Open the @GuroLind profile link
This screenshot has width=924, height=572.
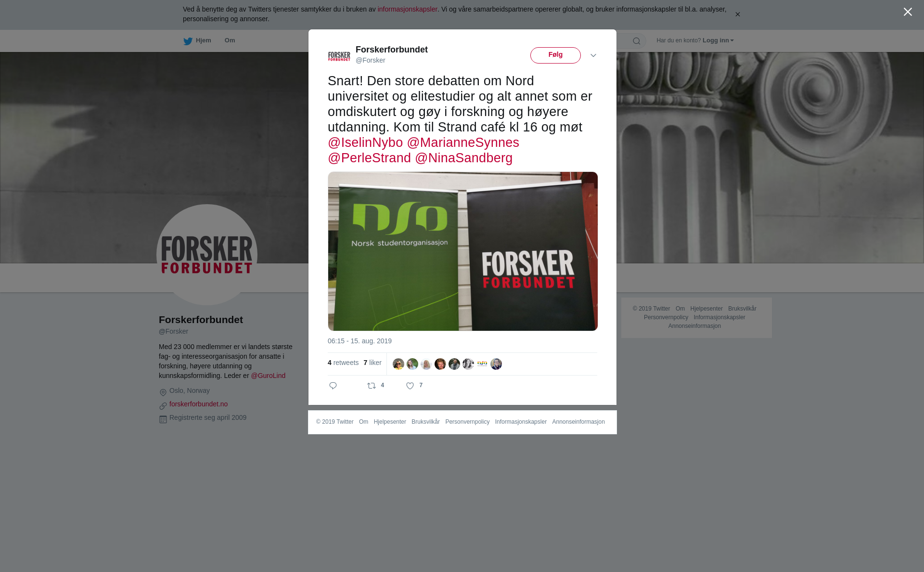click(x=268, y=376)
